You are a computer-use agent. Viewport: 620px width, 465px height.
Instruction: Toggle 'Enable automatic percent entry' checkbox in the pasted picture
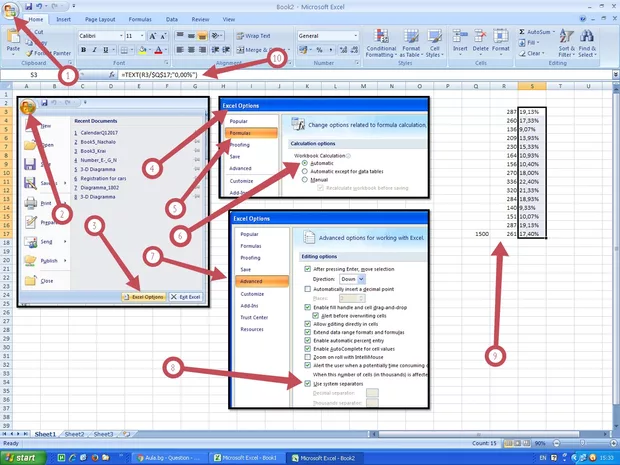[x=308, y=340]
